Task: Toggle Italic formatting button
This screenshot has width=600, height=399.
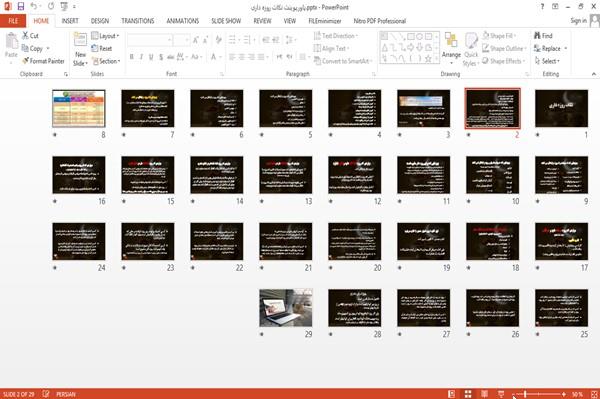Action: click(x=141, y=57)
